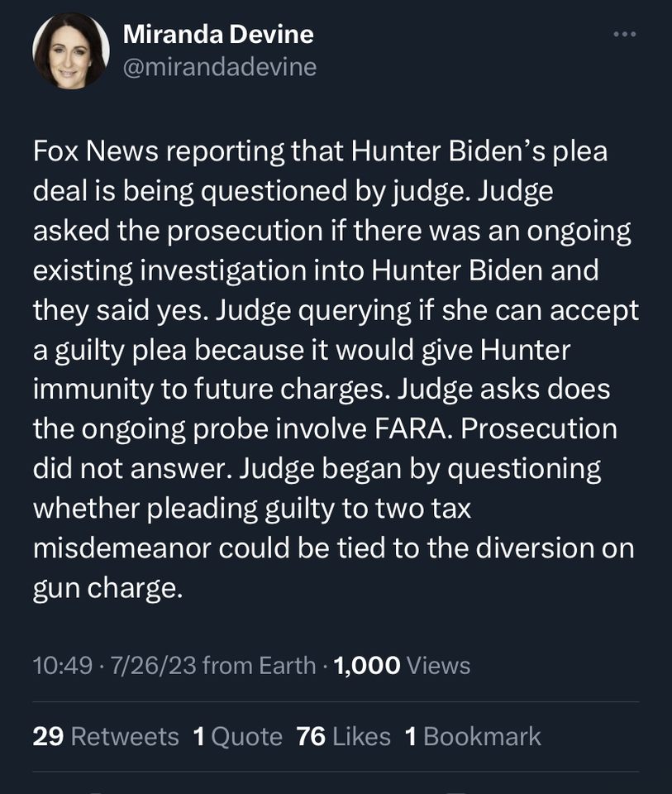Click the 1 Bookmark count
Viewport: 672px width, 794px height.
[x=473, y=736]
